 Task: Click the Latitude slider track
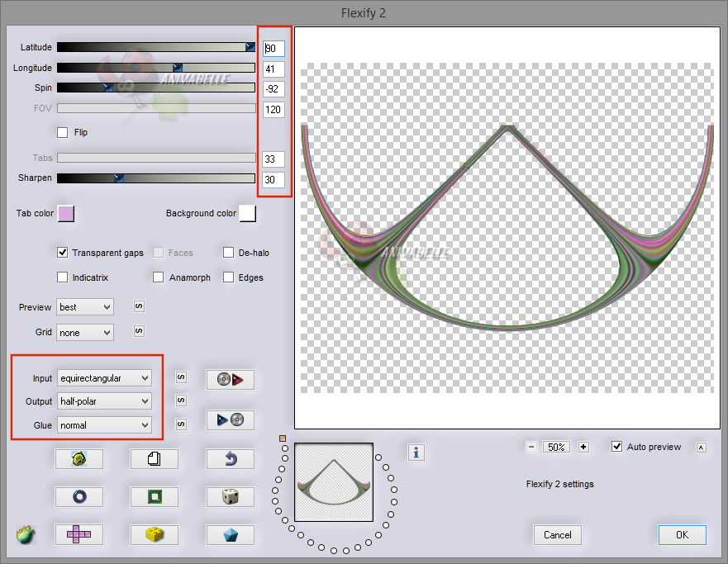(156, 47)
